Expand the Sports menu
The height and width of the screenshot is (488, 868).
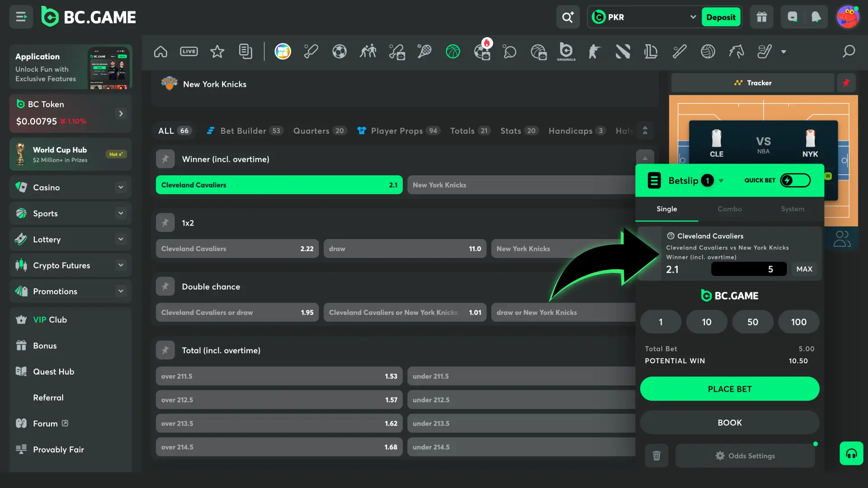point(121,213)
